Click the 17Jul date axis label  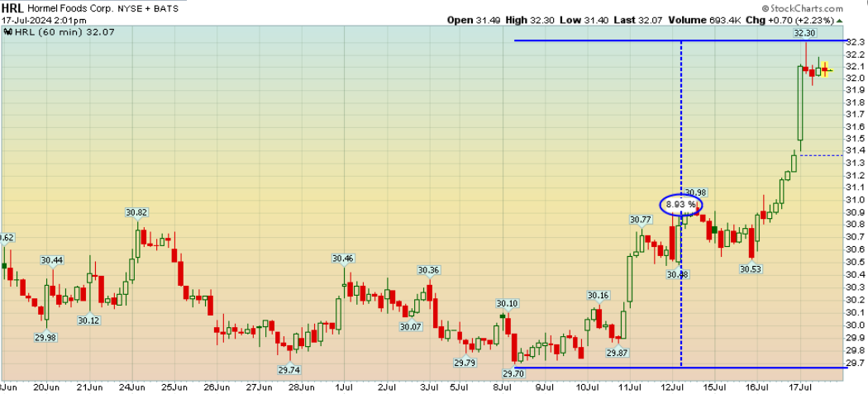(x=799, y=387)
